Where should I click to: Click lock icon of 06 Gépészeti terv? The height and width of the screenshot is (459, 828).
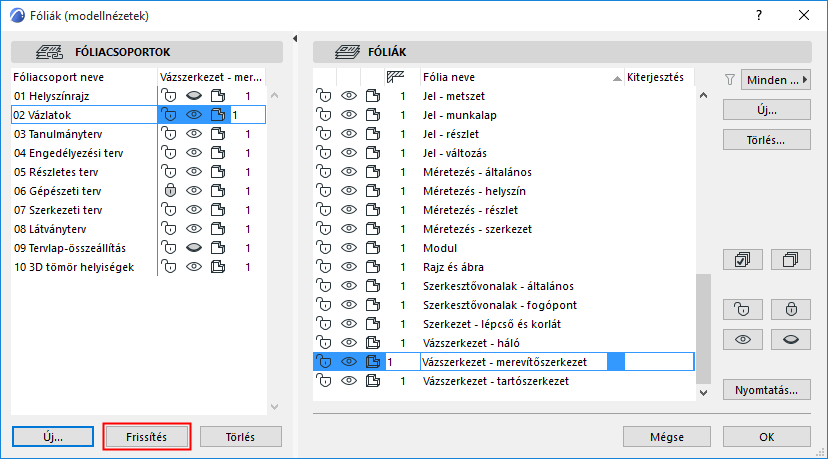[171, 190]
